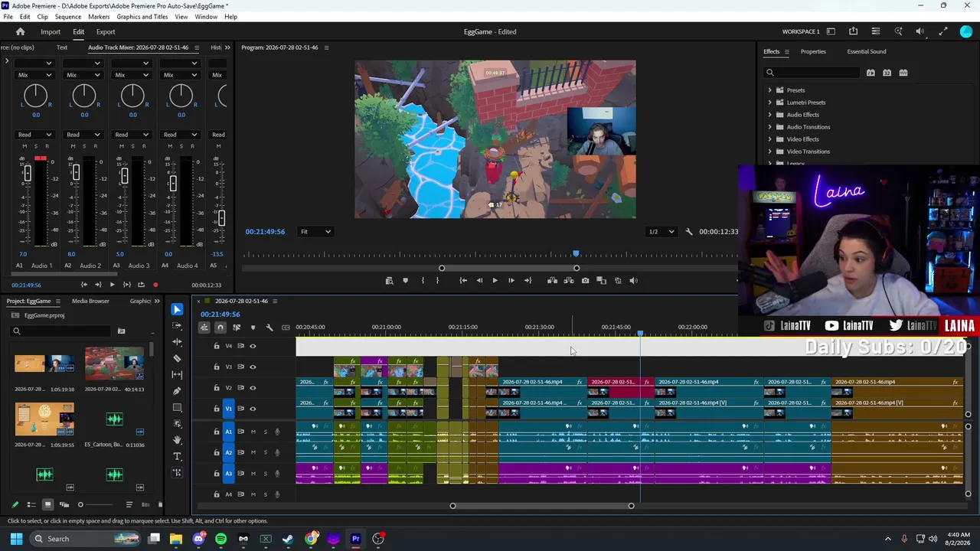Open the 1/2 playback resolution dropdown

click(661, 232)
